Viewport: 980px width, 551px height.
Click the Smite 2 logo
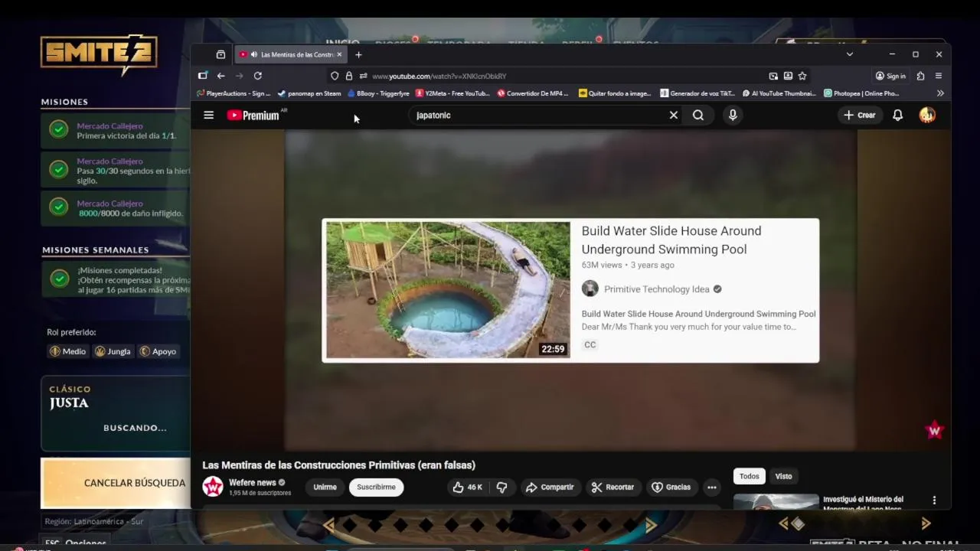tap(99, 55)
